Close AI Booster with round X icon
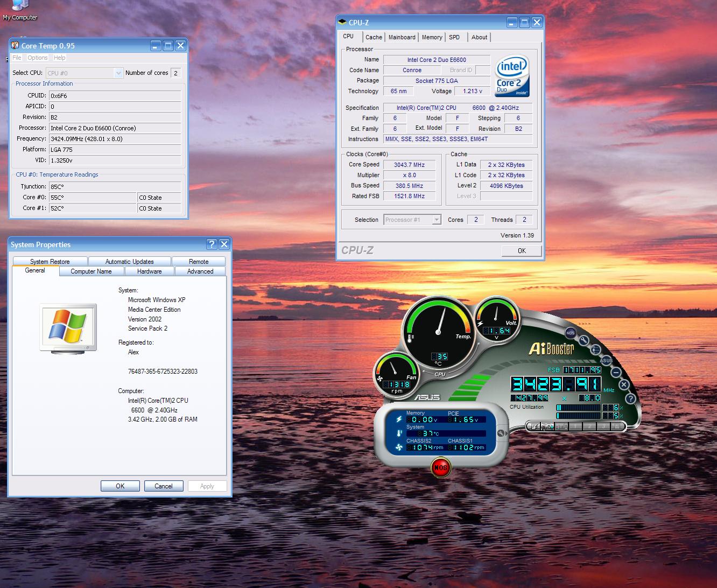Viewport: 717px width, 588px height. click(x=624, y=384)
